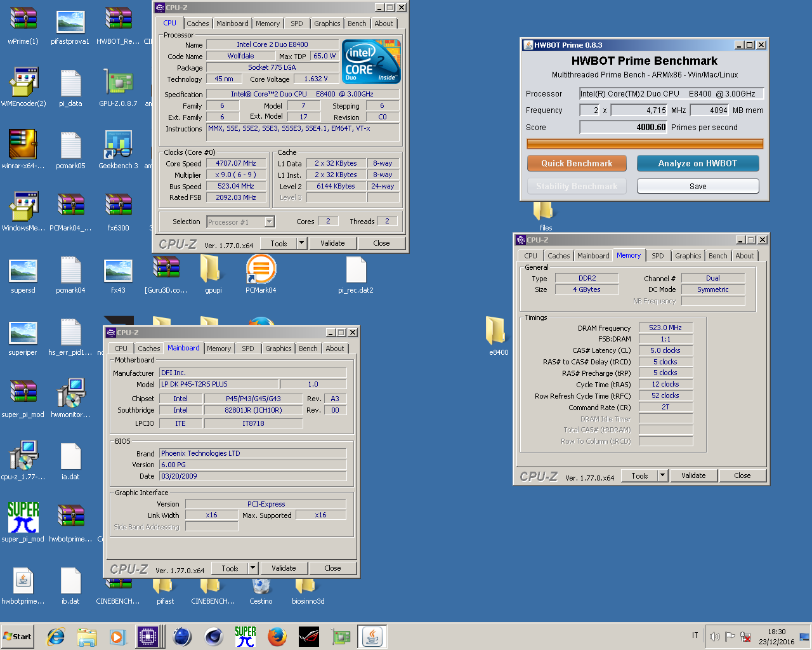
Task: Click Quick Benchmark in HWBOT Prime
Action: point(577,163)
